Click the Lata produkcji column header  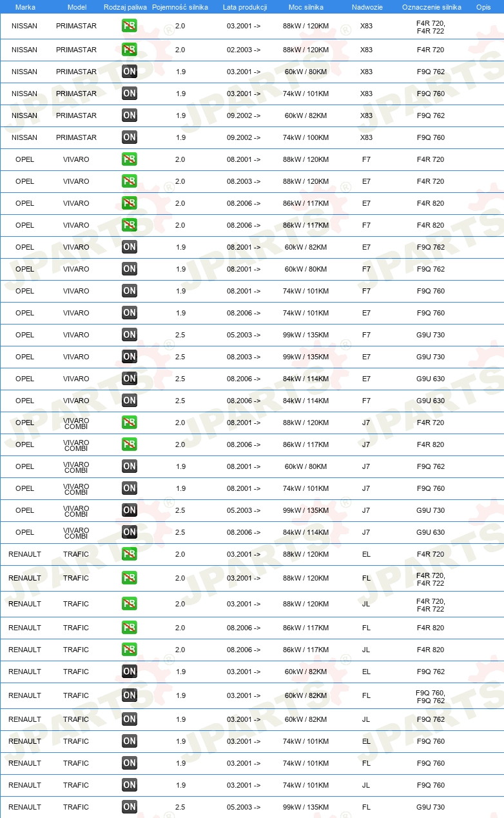click(245, 6)
